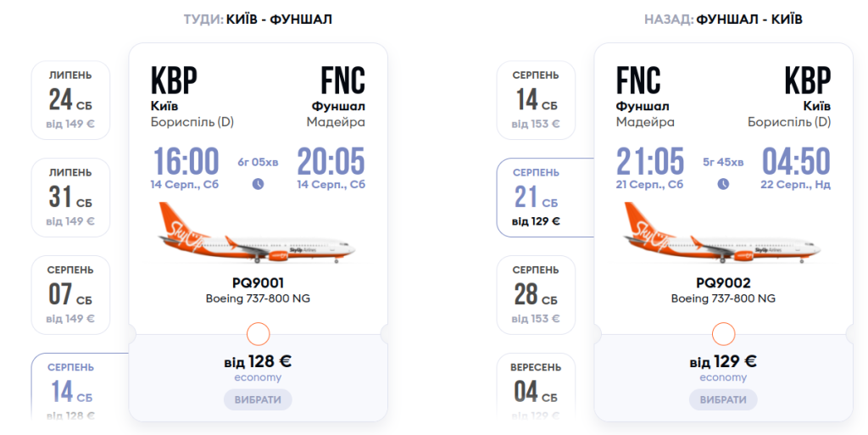This screenshot has height=435, width=868.
Task: Choose outbound date 31 July from 149 €
Action: pos(71,198)
